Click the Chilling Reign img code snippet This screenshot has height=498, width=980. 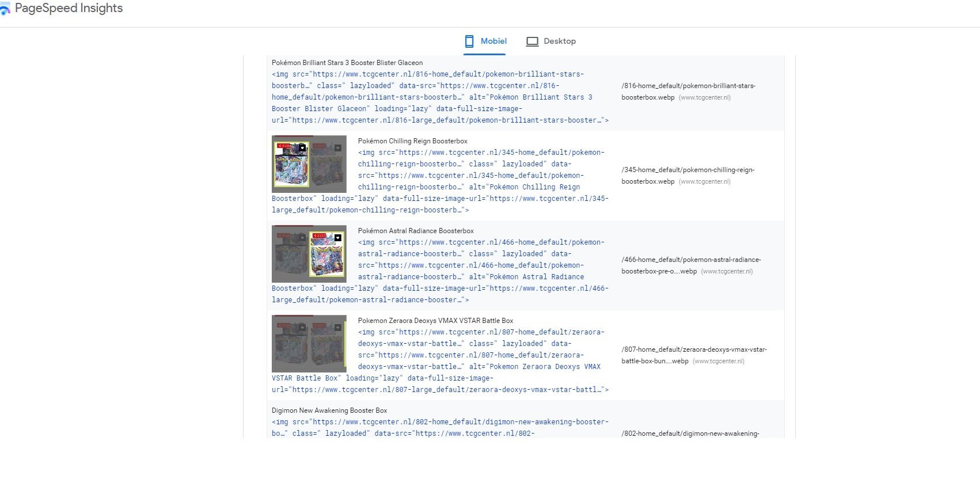pyautogui.click(x=440, y=181)
